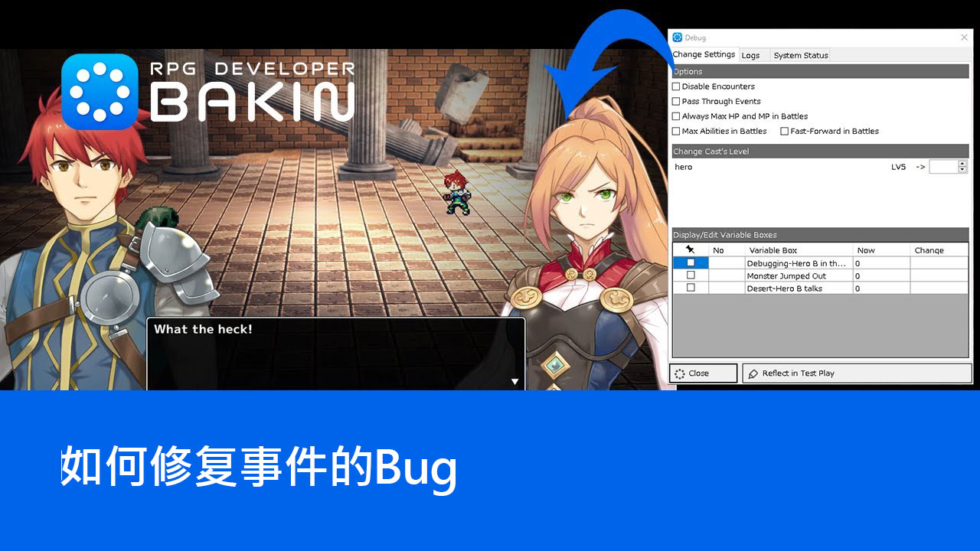Close the Debug window with the X
The image size is (980, 551).
click(964, 37)
